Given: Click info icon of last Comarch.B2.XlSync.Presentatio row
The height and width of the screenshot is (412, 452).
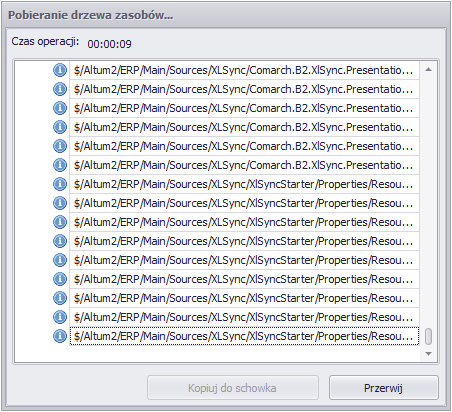Looking at the screenshot, I should (x=60, y=165).
